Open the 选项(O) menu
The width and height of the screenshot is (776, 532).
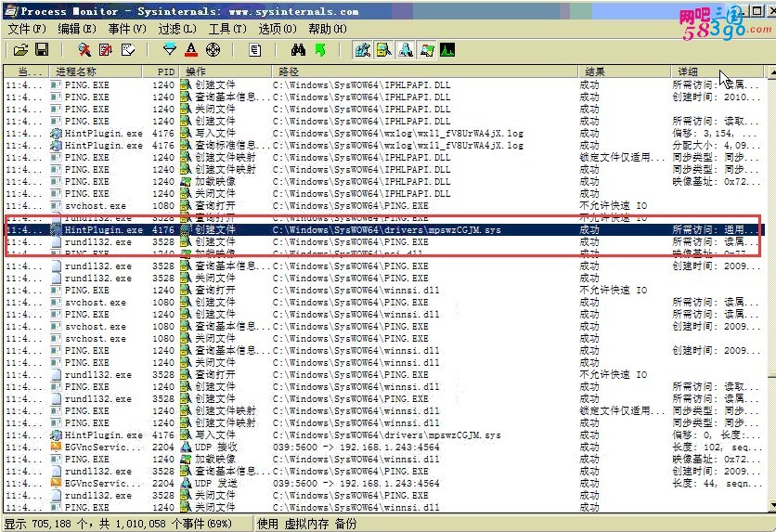(278, 29)
